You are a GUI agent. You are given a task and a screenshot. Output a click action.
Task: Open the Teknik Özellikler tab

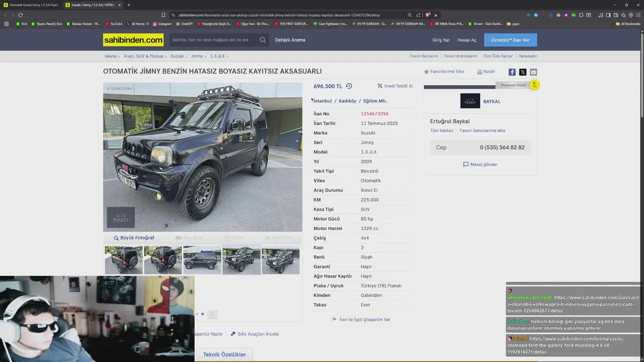[x=224, y=354]
